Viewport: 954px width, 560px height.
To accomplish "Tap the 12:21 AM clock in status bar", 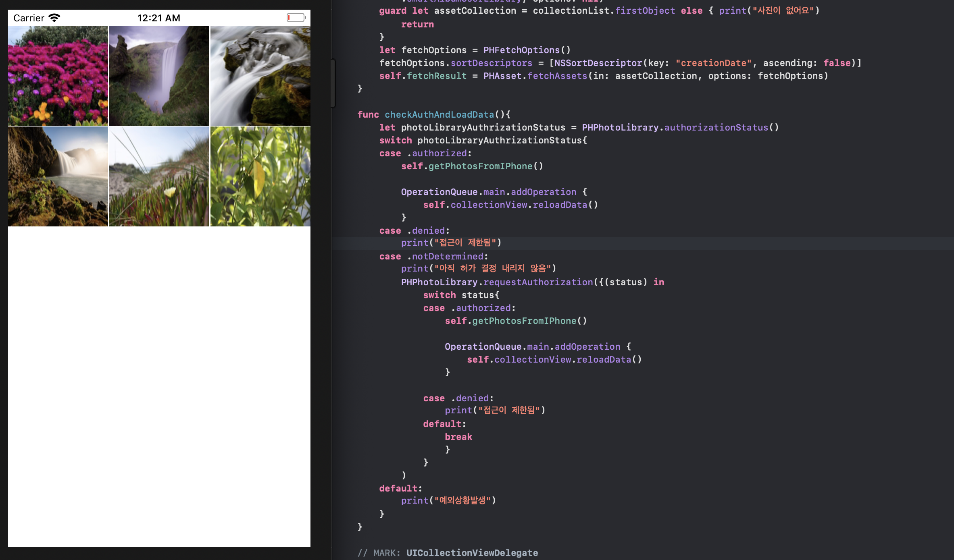I will [x=159, y=18].
